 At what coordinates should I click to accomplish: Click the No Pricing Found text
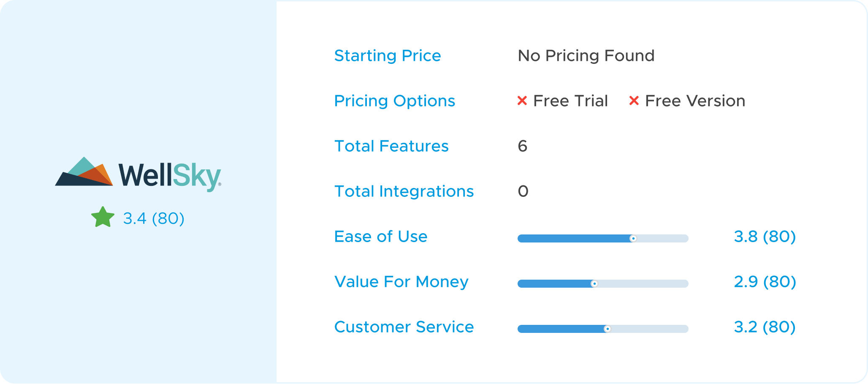(x=586, y=56)
